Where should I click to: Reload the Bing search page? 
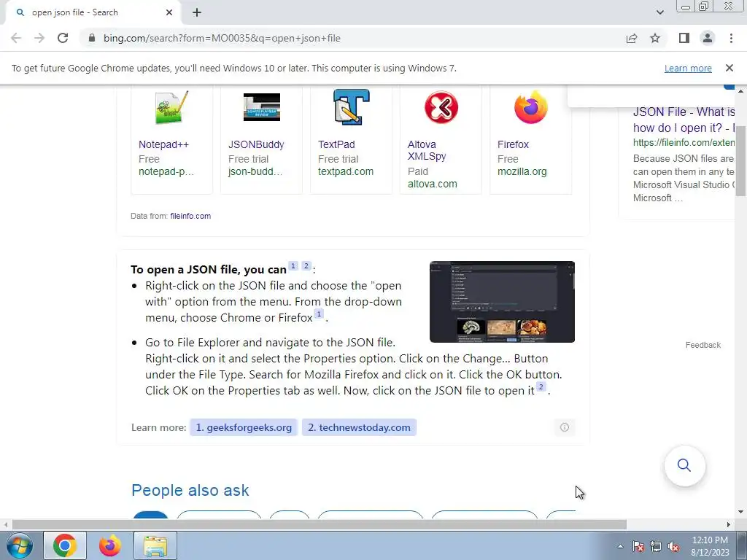pos(63,38)
